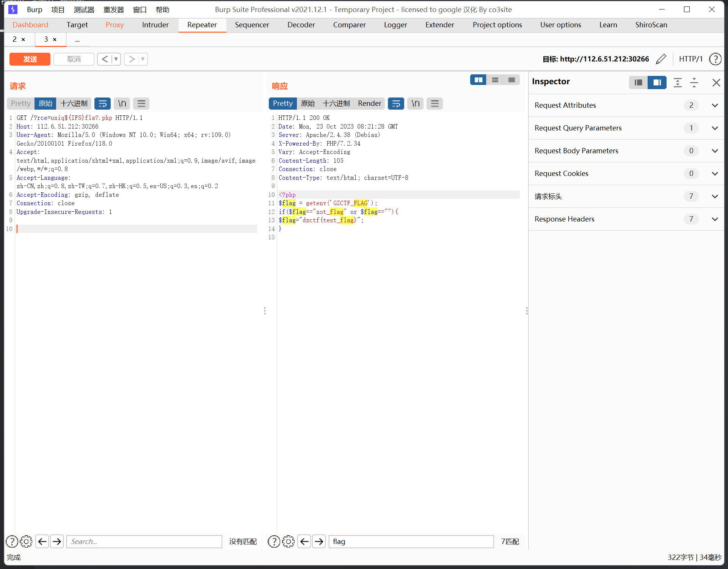Open the 重发器 menu

pyautogui.click(x=114, y=9)
